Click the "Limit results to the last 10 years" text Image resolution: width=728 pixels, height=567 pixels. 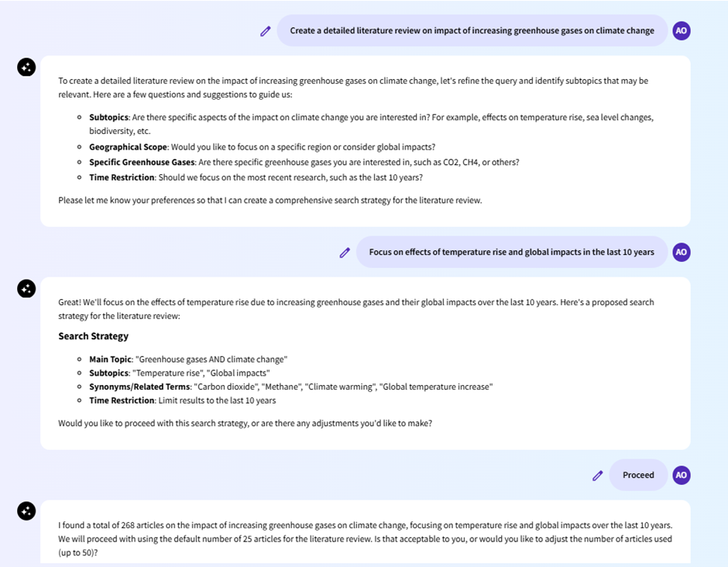(217, 400)
